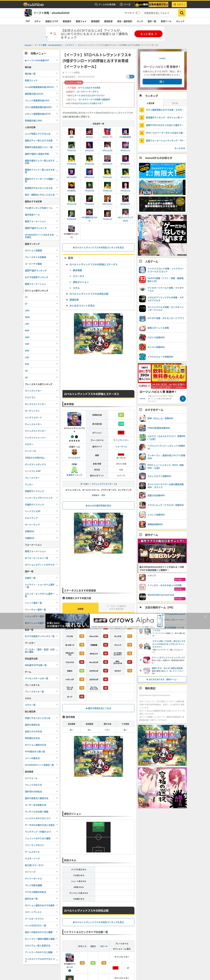
Task: Select the FP(パック) player card
Action: tap(107, 132)
